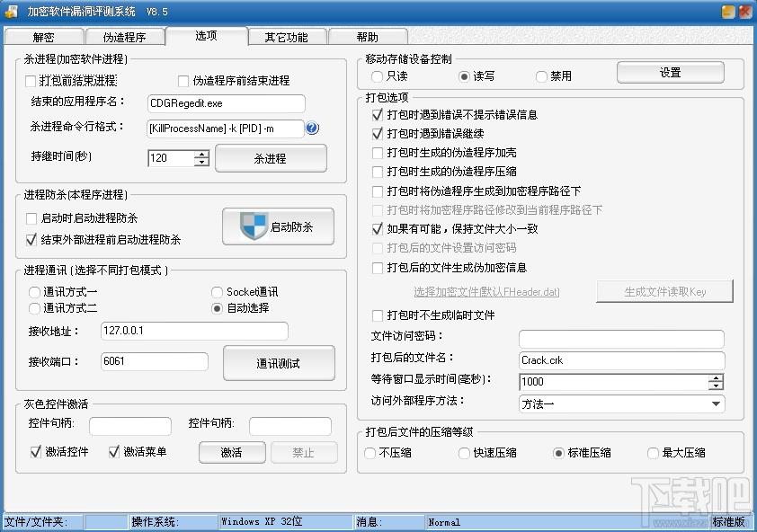Click the 文件访问密码 input field
Viewport: 757px width, 532px height.
point(622,339)
